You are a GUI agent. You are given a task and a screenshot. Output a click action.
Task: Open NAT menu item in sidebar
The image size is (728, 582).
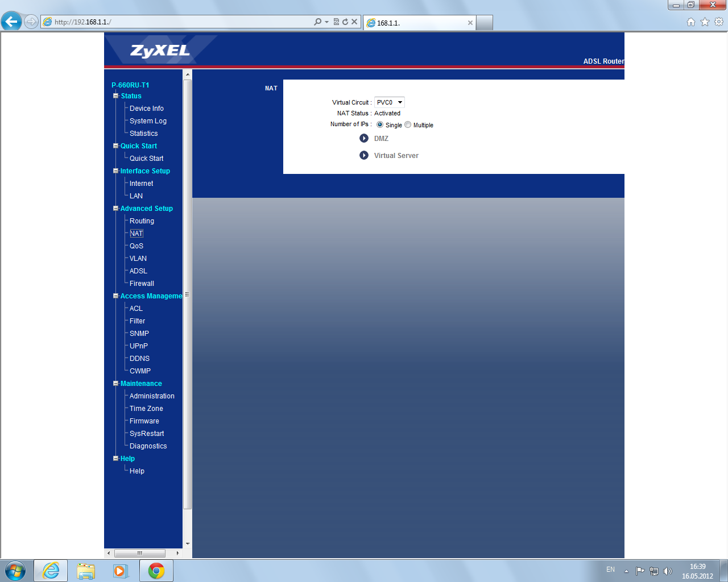[136, 234]
